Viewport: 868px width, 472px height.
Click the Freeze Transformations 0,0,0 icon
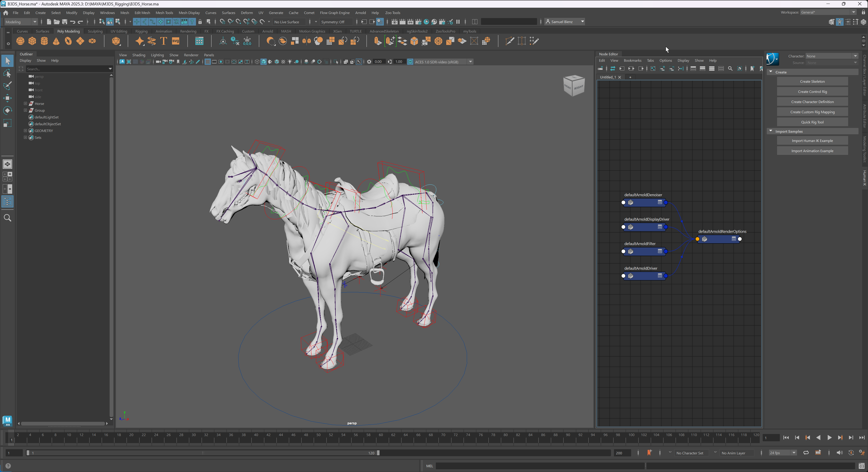(247, 41)
